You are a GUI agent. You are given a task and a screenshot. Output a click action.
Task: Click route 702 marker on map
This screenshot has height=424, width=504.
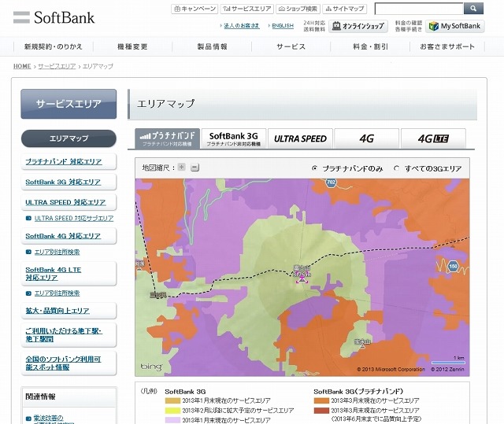tap(331, 183)
